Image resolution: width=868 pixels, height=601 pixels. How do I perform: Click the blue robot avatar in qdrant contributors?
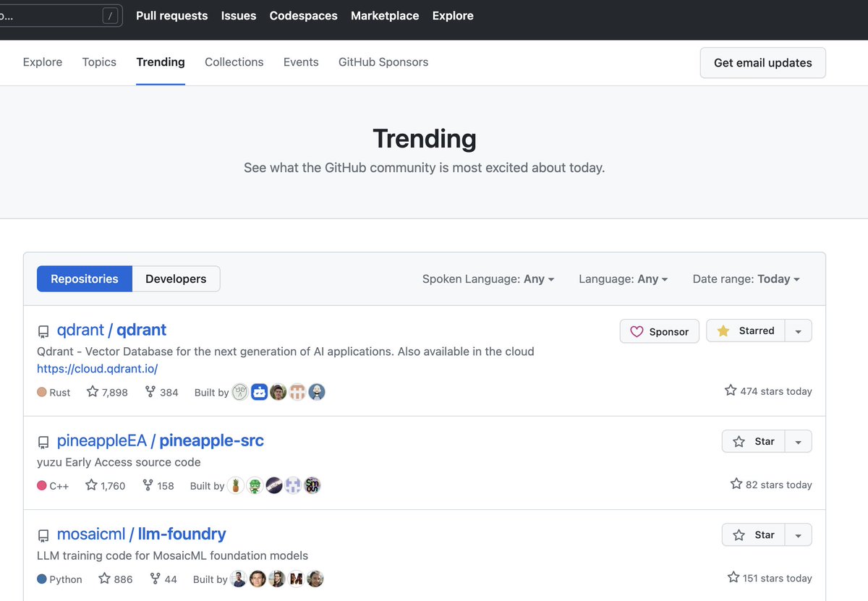pos(260,392)
